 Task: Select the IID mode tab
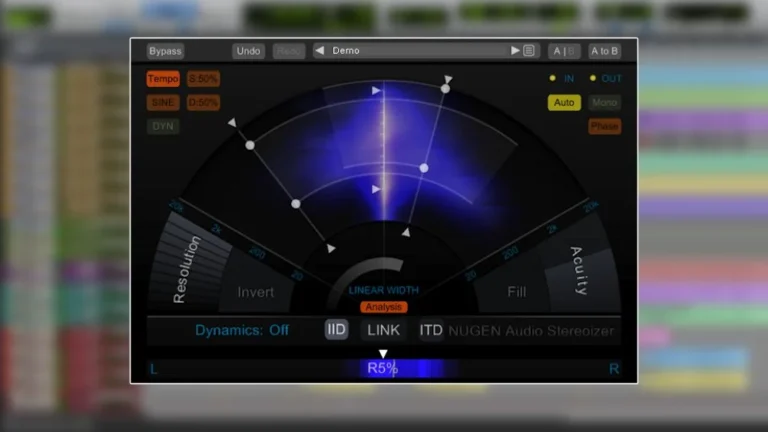tap(337, 330)
